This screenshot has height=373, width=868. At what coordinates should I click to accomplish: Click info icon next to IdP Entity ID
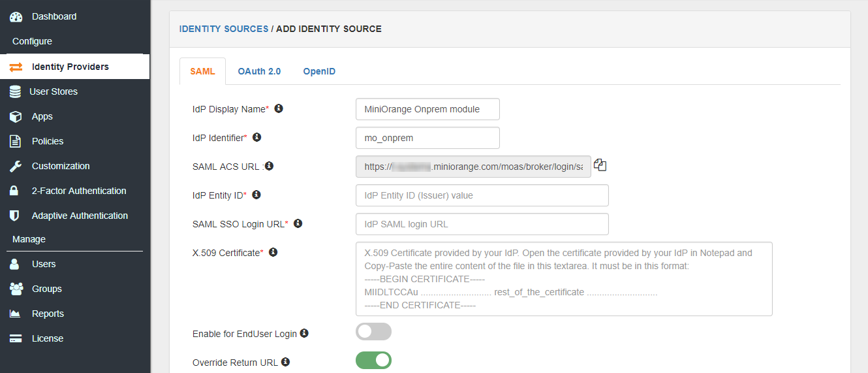[256, 195]
